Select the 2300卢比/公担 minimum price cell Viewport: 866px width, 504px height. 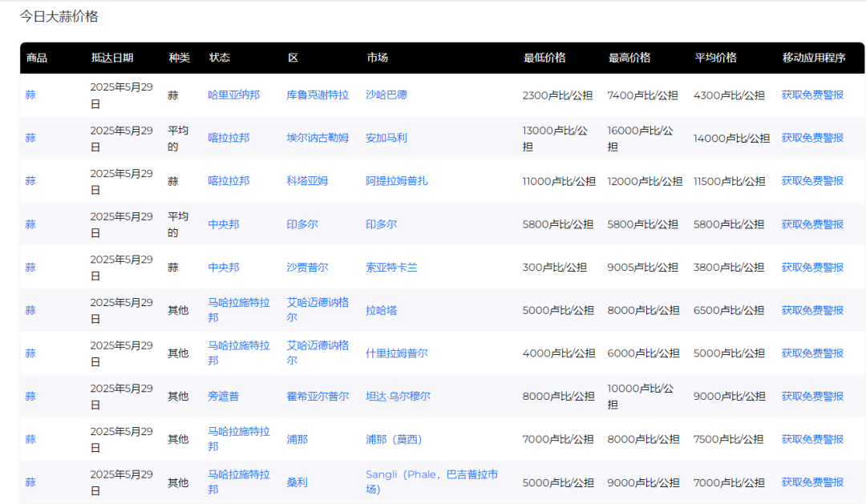click(x=558, y=95)
